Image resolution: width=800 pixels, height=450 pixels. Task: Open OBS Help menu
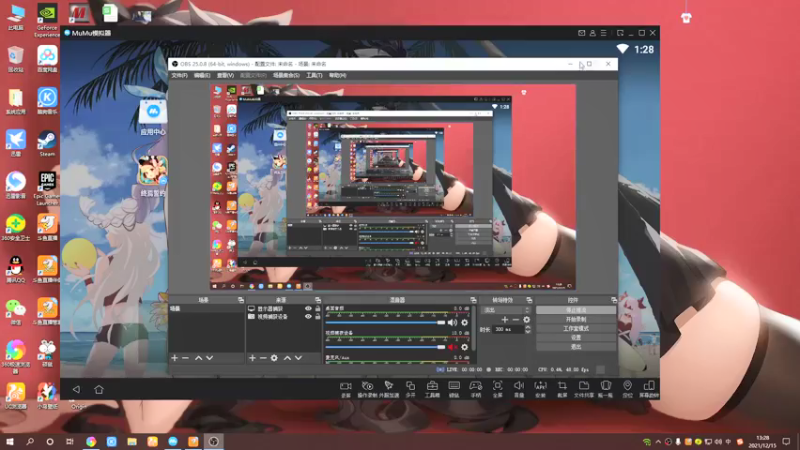pos(337,76)
